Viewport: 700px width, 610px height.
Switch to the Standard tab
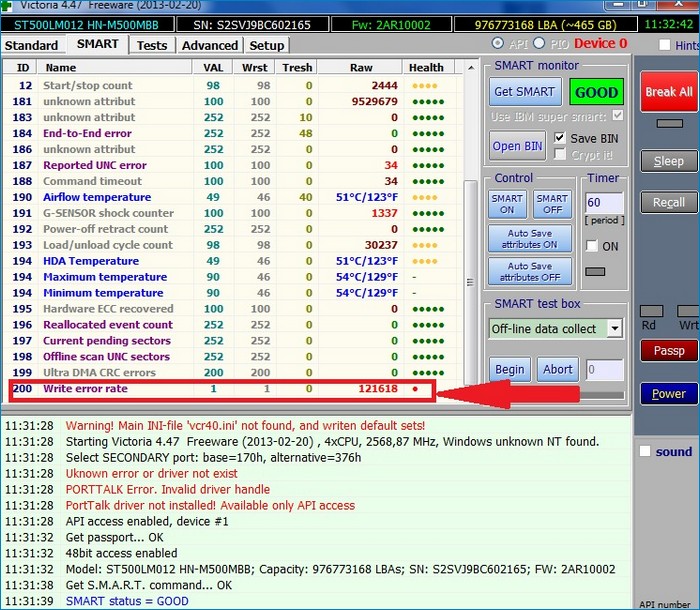[32, 45]
